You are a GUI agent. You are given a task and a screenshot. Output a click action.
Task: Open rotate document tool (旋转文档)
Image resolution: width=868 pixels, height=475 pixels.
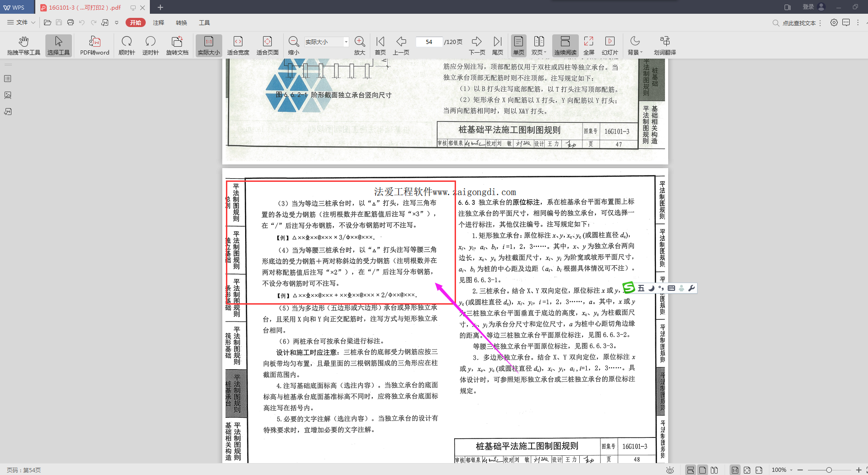click(x=177, y=45)
